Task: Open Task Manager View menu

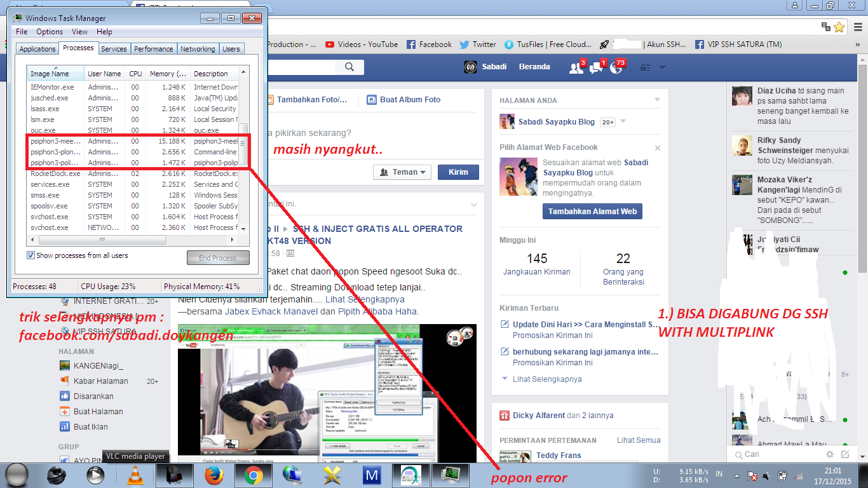Action: pos(79,32)
